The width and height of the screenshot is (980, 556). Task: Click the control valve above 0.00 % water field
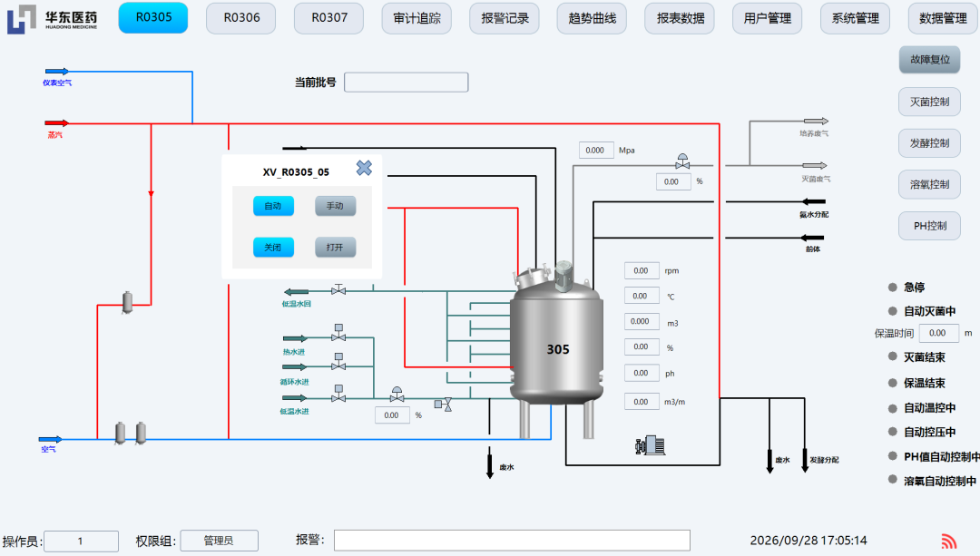tap(397, 395)
